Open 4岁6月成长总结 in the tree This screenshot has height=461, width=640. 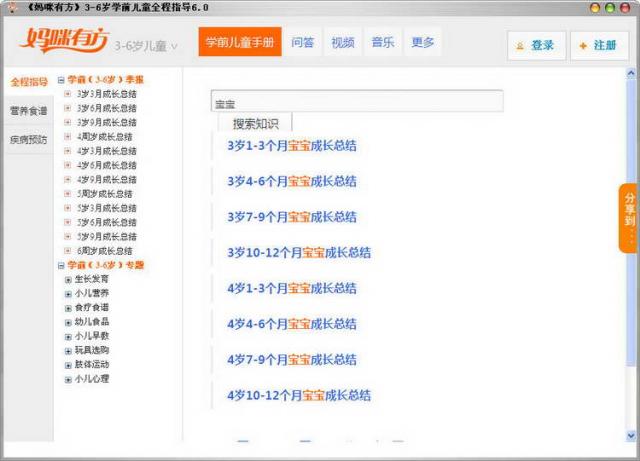107,165
